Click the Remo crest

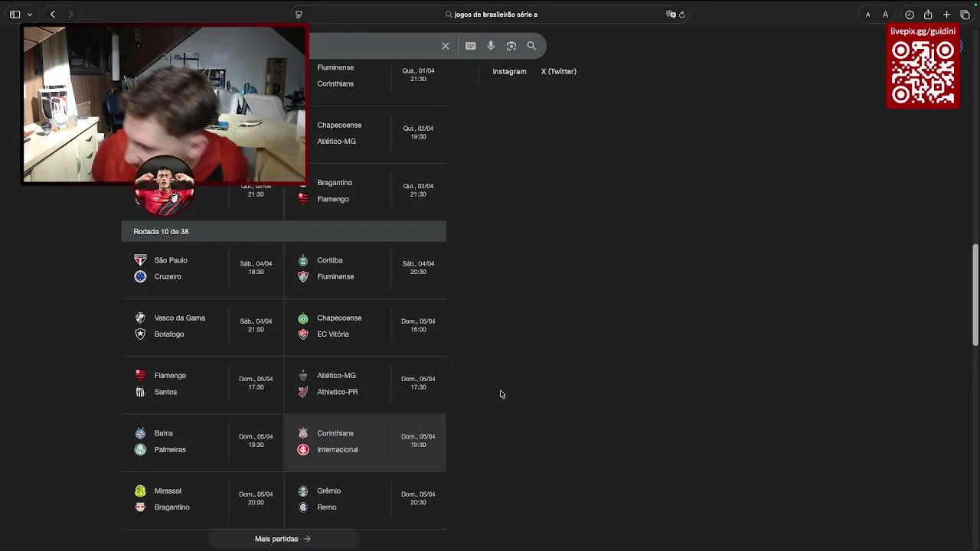point(303,507)
